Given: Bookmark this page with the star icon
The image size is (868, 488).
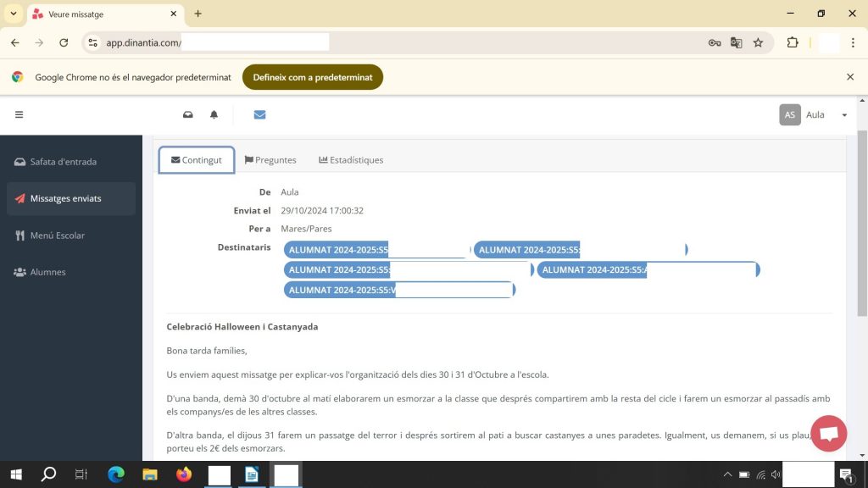Looking at the screenshot, I should [x=758, y=42].
